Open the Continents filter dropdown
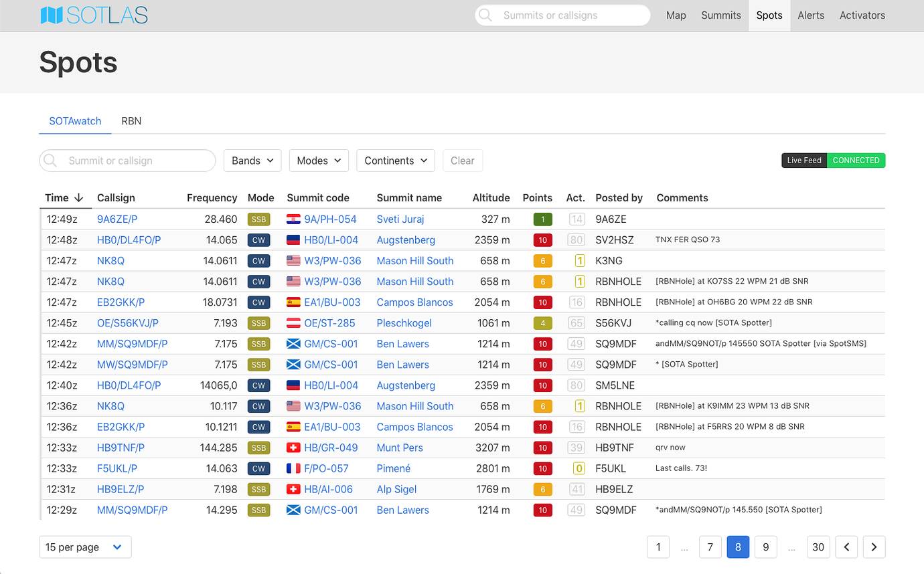The width and height of the screenshot is (924, 574). (396, 161)
